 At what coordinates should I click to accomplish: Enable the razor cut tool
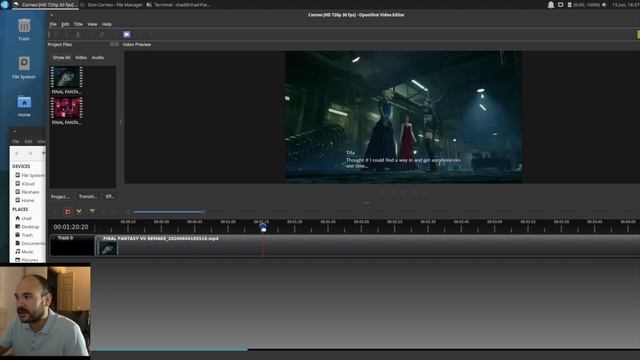79,211
